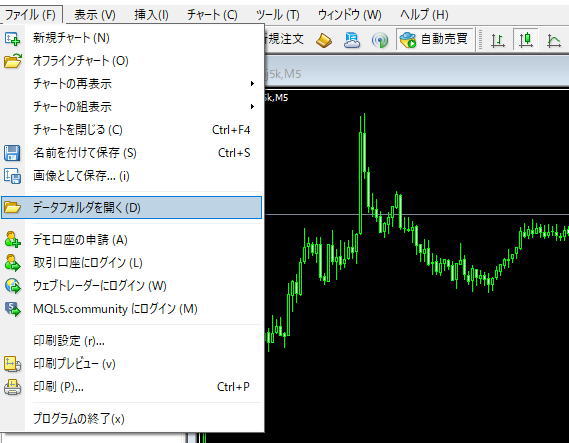
Task: Click the yellow tag icon in toolbar
Action: click(324, 40)
